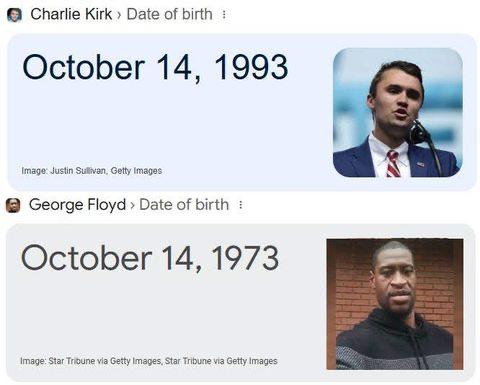
Task: Click Getty Images in the Justin Sullivan credit
Action: (136, 171)
